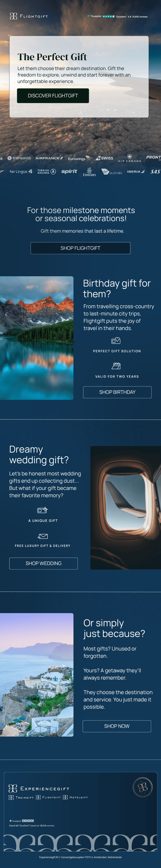The image size is (161, 868).
Task: Click the round gold emblem in footer
Action: point(143,787)
